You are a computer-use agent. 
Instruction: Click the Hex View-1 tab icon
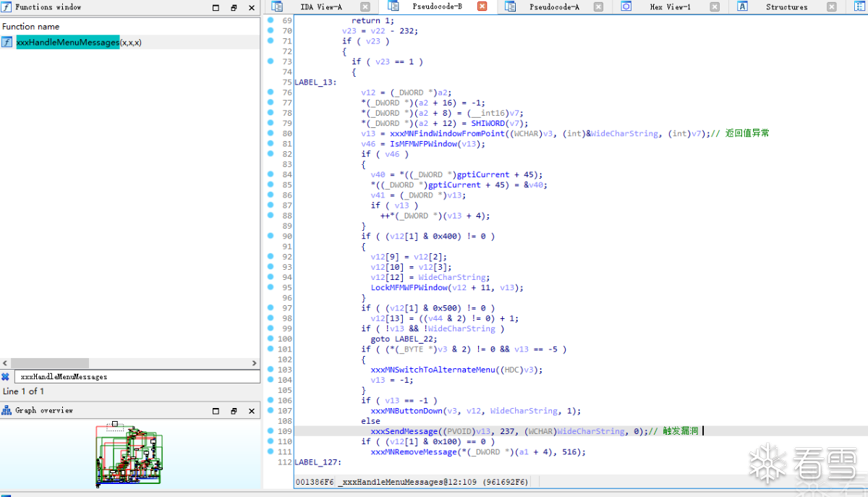(626, 7)
